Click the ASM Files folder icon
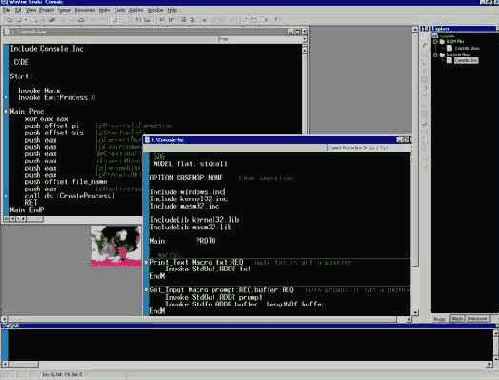Viewport: 499px width, 380px height. (442, 42)
